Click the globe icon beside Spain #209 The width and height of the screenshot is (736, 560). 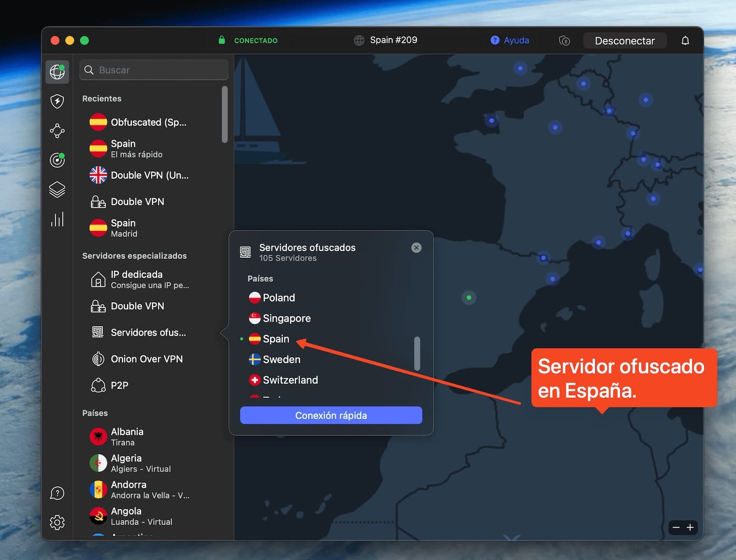coord(359,40)
